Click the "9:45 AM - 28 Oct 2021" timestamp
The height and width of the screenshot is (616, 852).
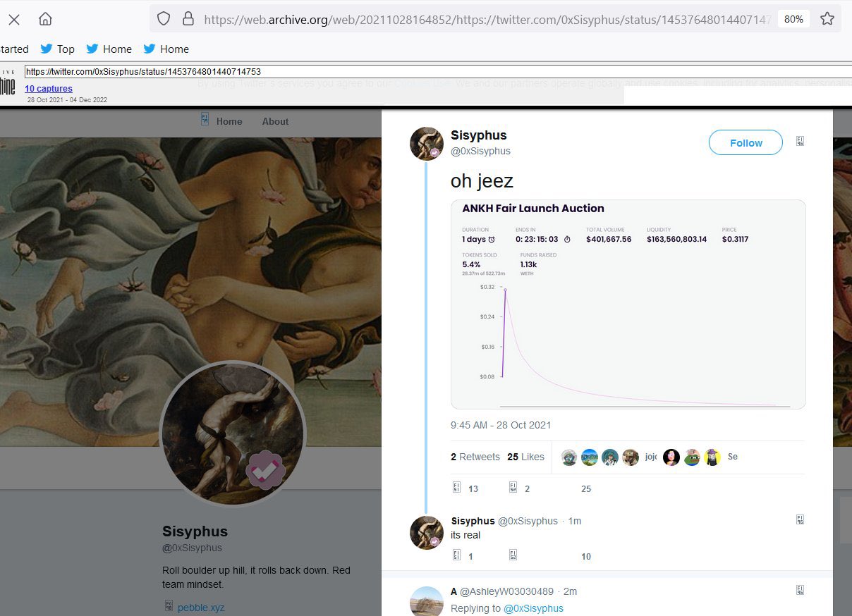[x=501, y=425]
